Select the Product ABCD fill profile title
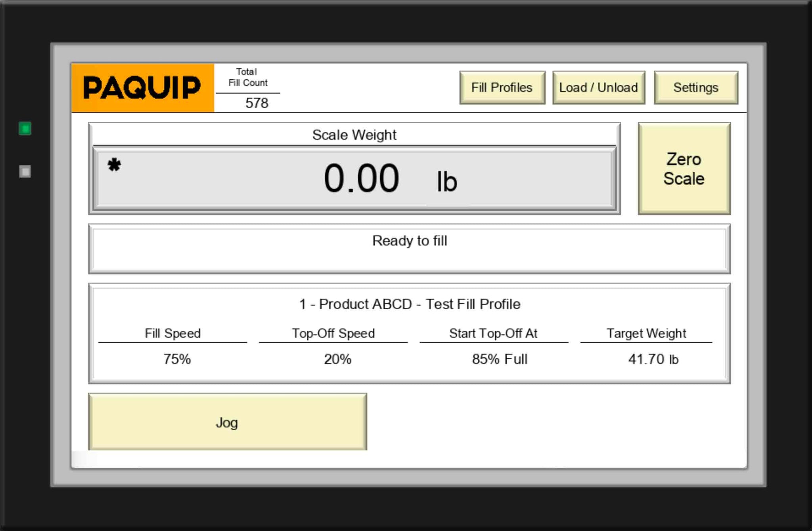The height and width of the screenshot is (531, 812). coord(410,304)
